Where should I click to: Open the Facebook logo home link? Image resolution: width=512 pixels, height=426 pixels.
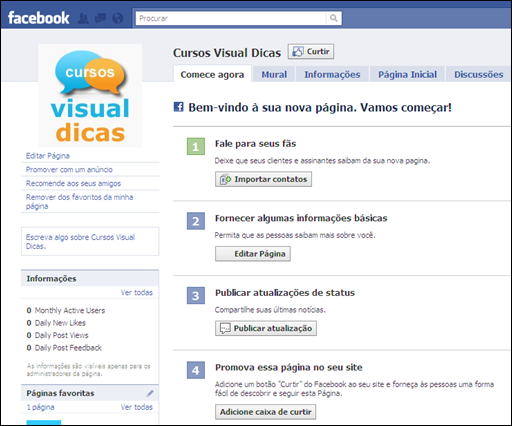38,18
